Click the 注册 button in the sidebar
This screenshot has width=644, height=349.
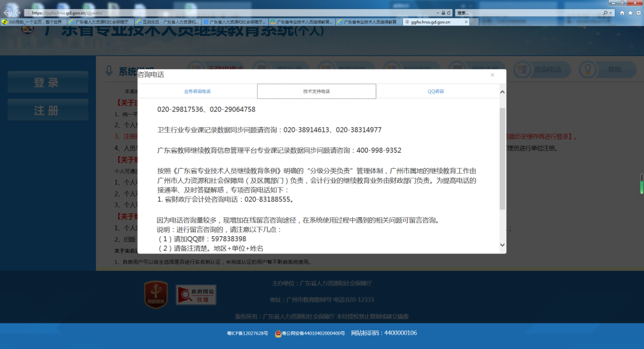48,110
